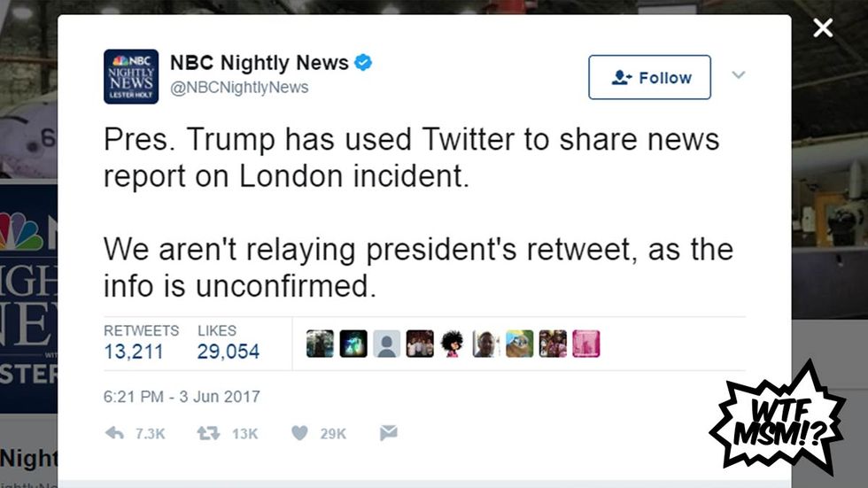Expand the tweet options chevron menu

(x=738, y=75)
